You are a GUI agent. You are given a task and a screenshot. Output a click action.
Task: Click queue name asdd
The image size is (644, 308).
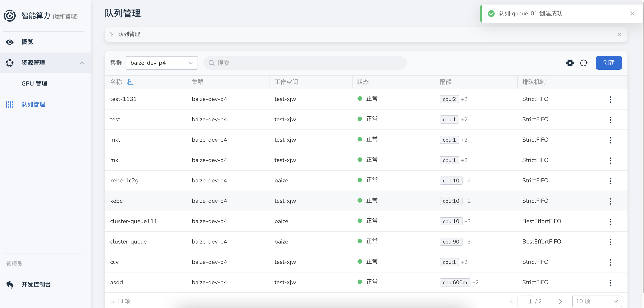pyautogui.click(x=117, y=282)
